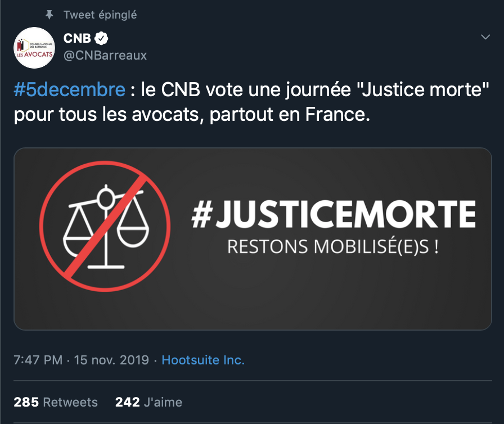Viewport: 504px width, 424px height.
Task: Click the verified badge next to CNB
Action: [x=102, y=39]
